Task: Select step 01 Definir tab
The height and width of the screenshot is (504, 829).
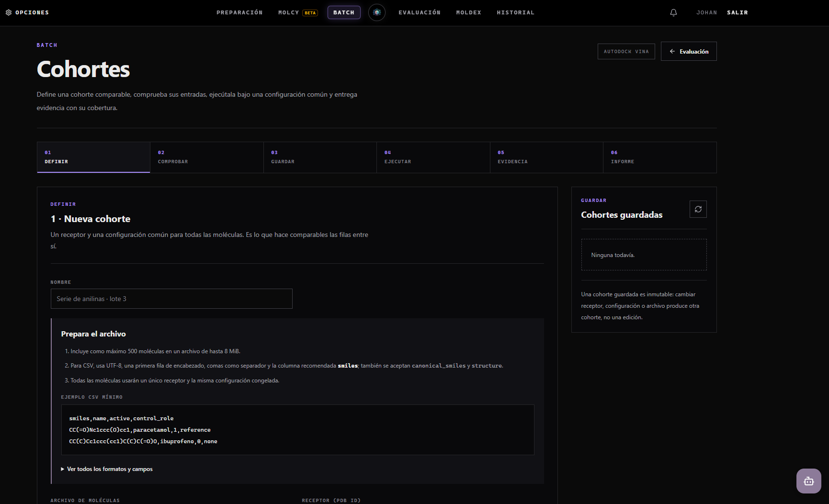Action: (93, 157)
